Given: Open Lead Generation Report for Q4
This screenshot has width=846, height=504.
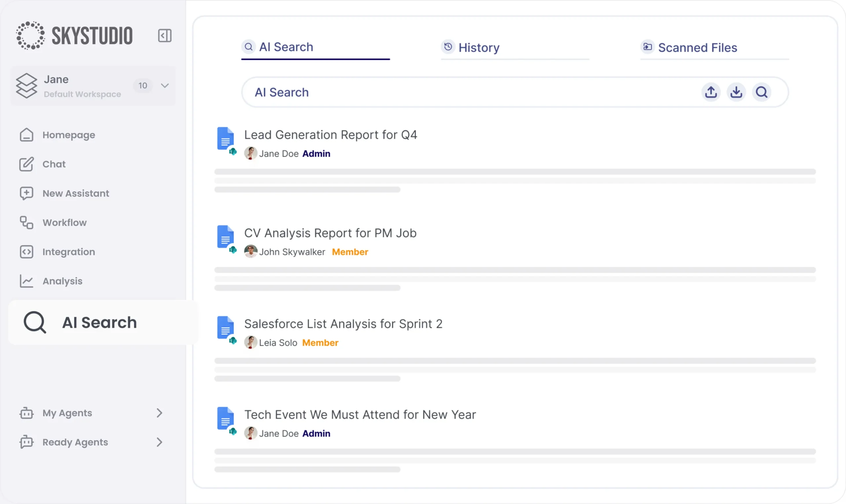Looking at the screenshot, I should 330,135.
